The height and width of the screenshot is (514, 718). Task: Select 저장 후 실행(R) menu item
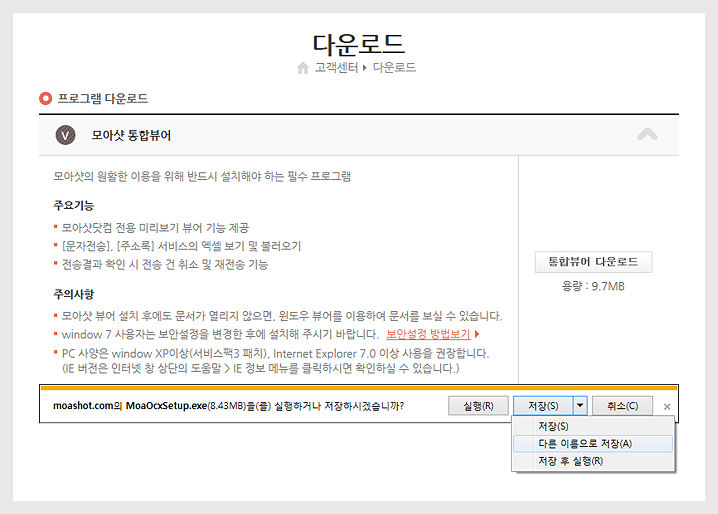(x=593, y=461)
